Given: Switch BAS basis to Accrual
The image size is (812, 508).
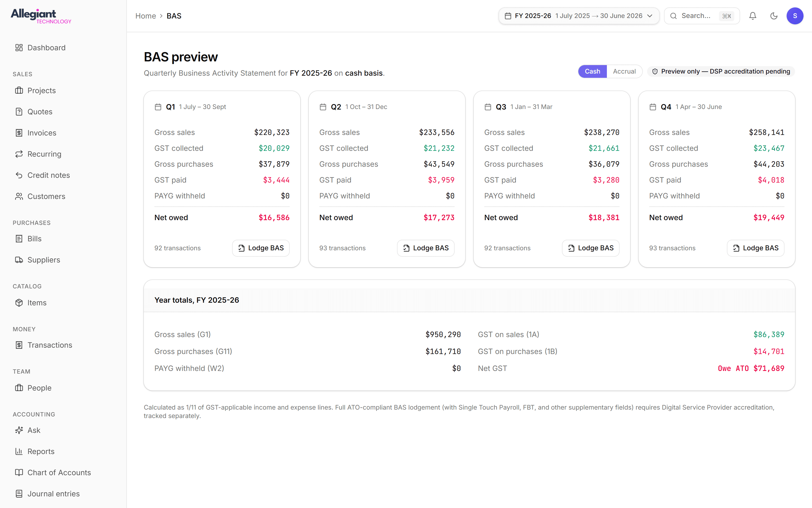Looking at the screenshot, I should click(x=624, y=71).
